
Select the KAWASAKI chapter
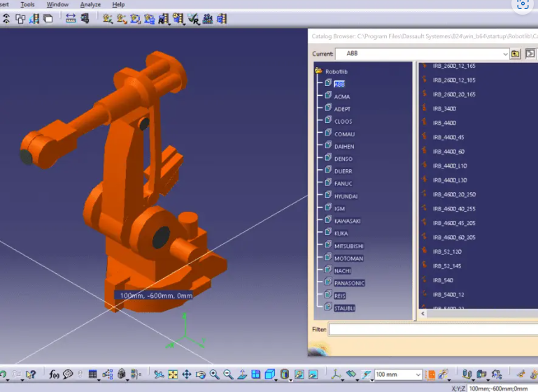(347, 221)
